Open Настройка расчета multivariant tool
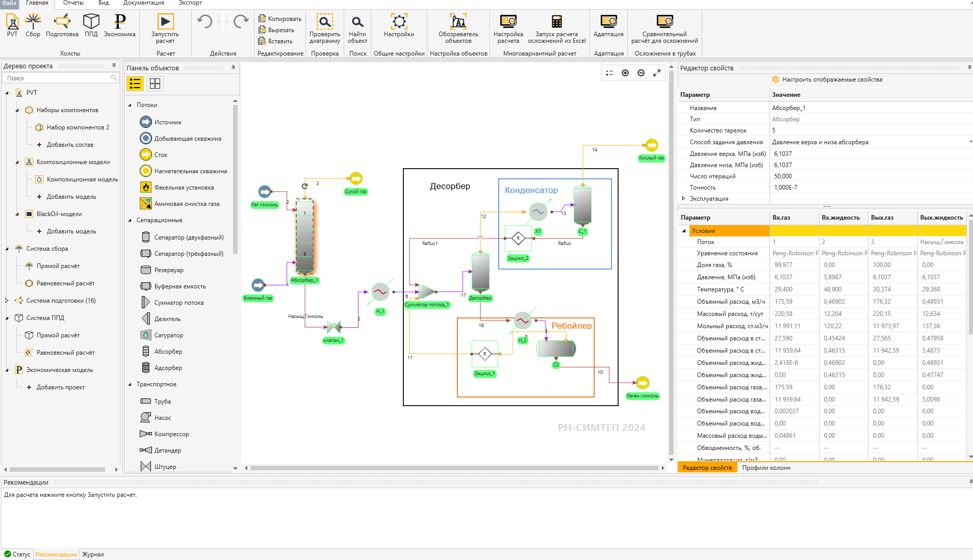Screen dimensions: 973x560 pyautogui.click(x=508, y=29)
